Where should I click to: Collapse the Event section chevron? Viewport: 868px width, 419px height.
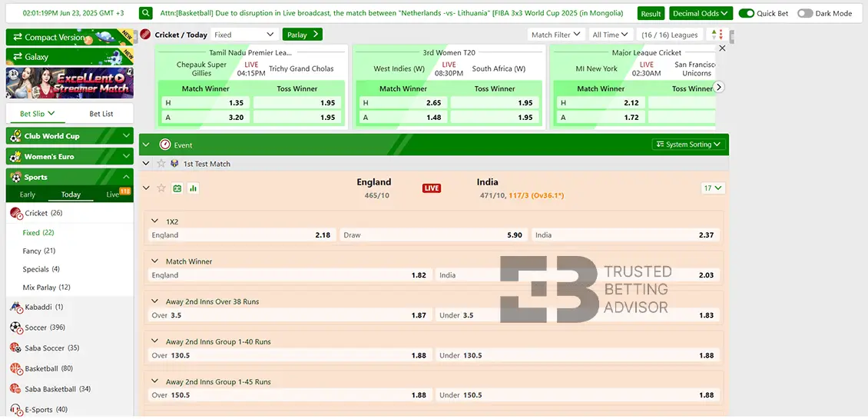point(146,145)
